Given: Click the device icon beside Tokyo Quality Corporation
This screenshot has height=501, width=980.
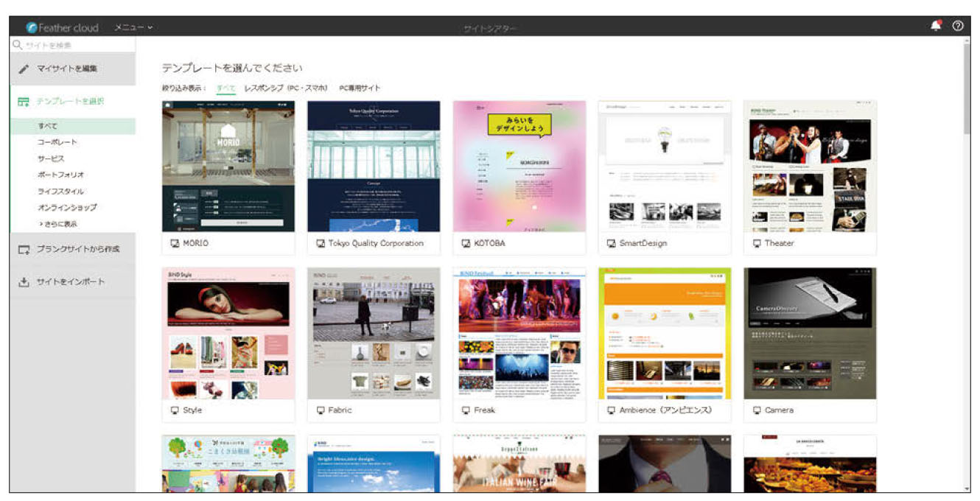Looking at the screenshot, I should pos(321,243).
